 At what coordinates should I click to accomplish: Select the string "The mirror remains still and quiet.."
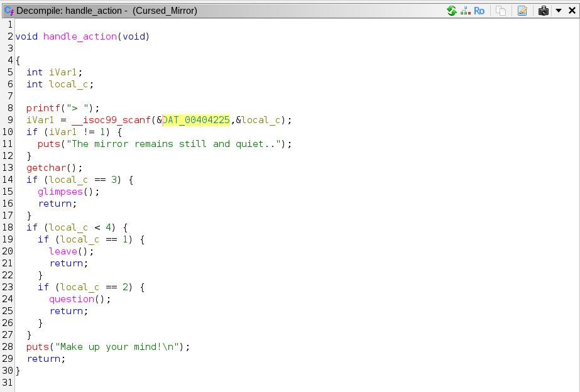coord(173,144)
